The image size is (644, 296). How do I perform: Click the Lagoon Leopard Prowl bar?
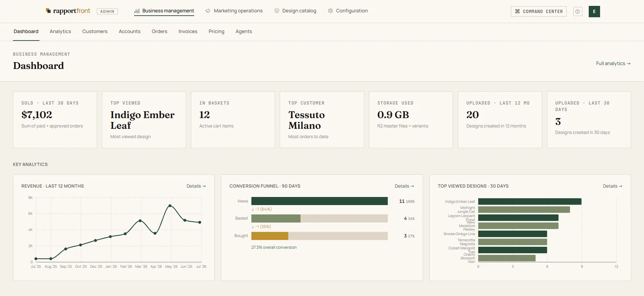pyautogui.click(x=518, y=217)
